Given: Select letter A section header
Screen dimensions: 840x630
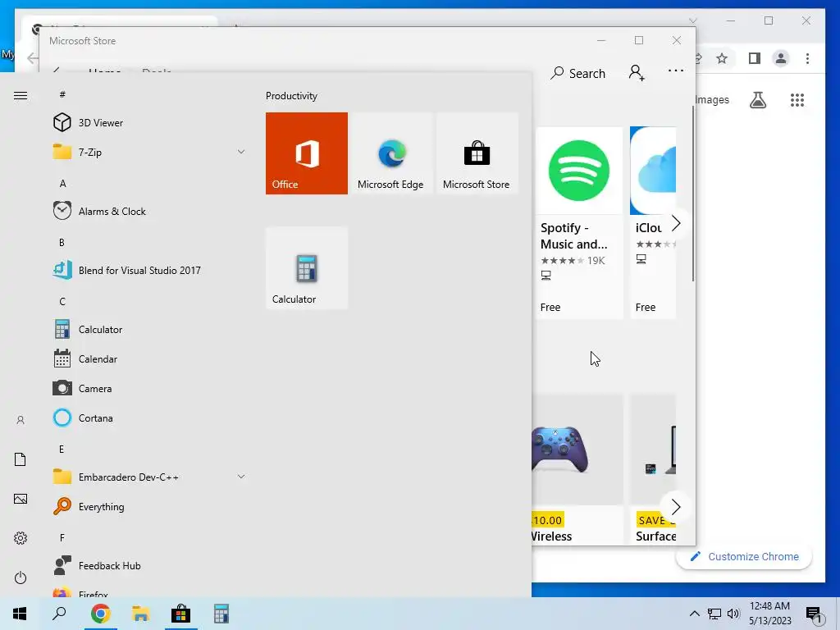Looking at the screenshot, I should tap(62, 183).
